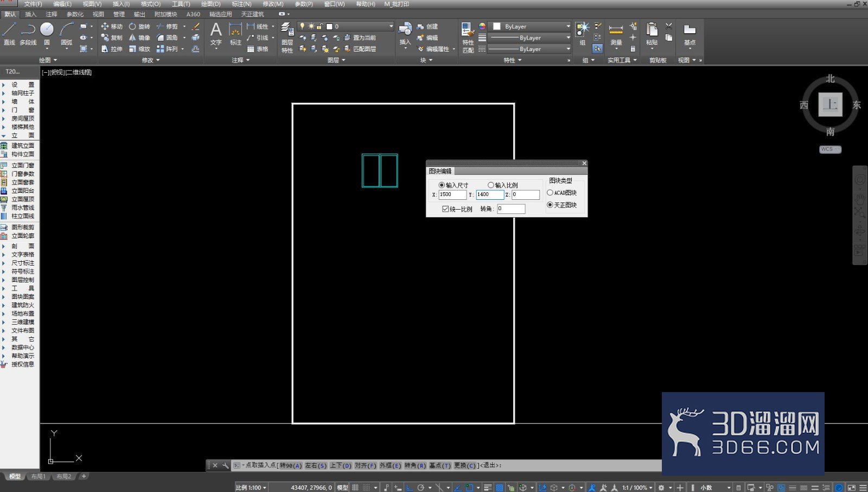This screenshot has width=868, height=492.
Task: Click the cut scissors icon in clipboard panel
Action: point(669,26)
